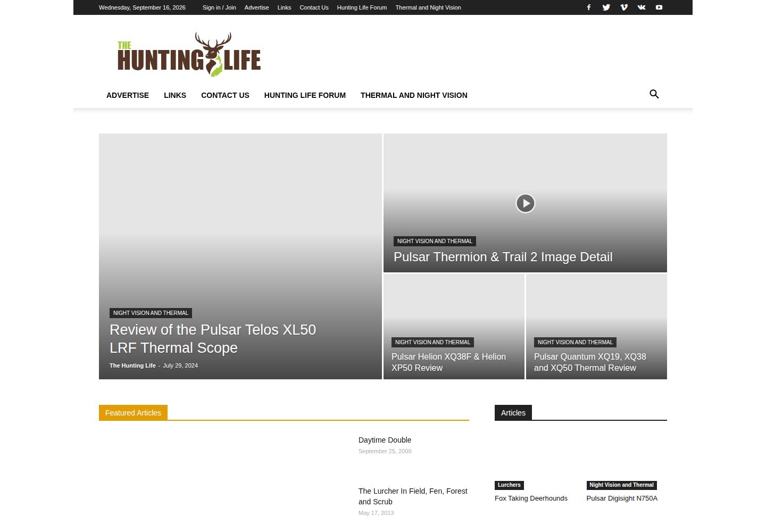Open Contact Us in the top bar
Viewport: 766px width, 532px height.
point(314,7)
